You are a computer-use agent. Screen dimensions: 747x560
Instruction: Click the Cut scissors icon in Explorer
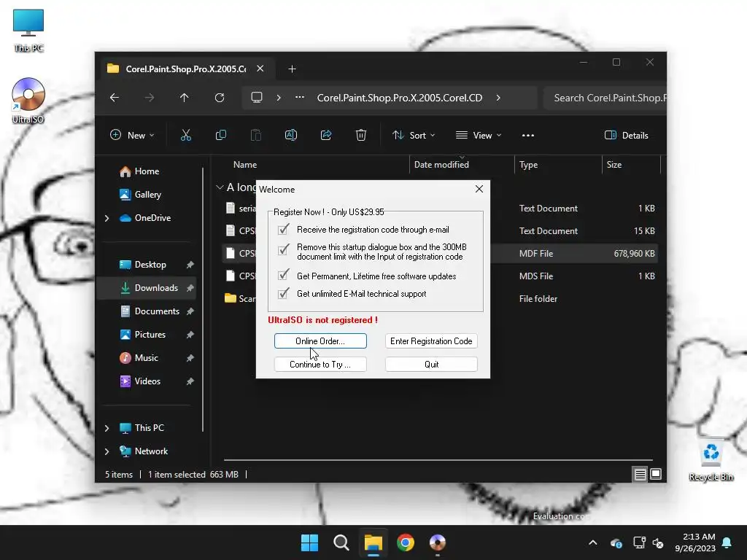pos(186,135)
